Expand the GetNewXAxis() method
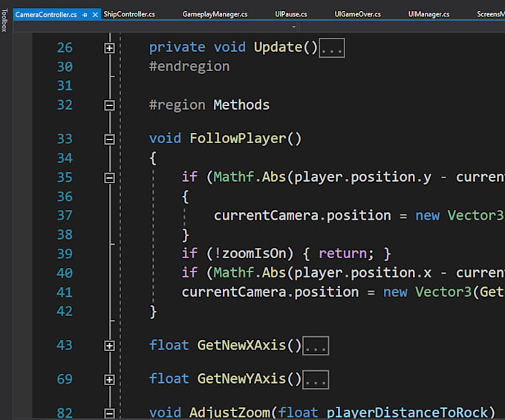The width and height of the screenshot is (505, 420). tap(109, 346)
